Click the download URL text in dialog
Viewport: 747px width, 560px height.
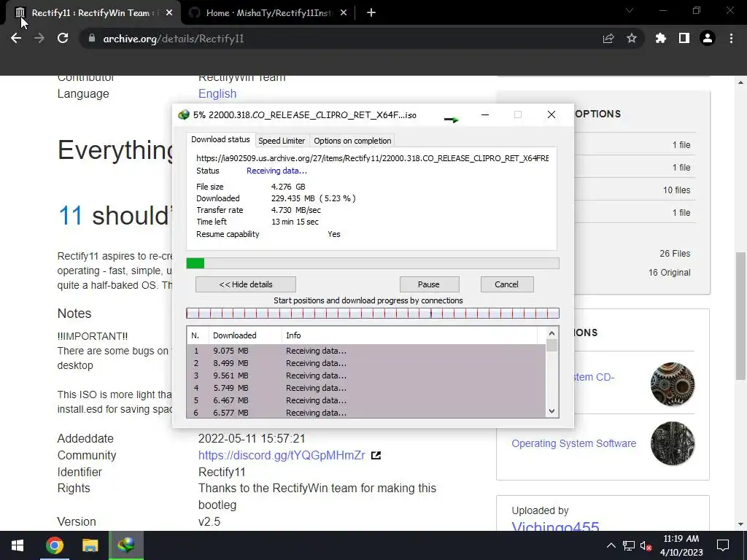(x=372, y=158)
